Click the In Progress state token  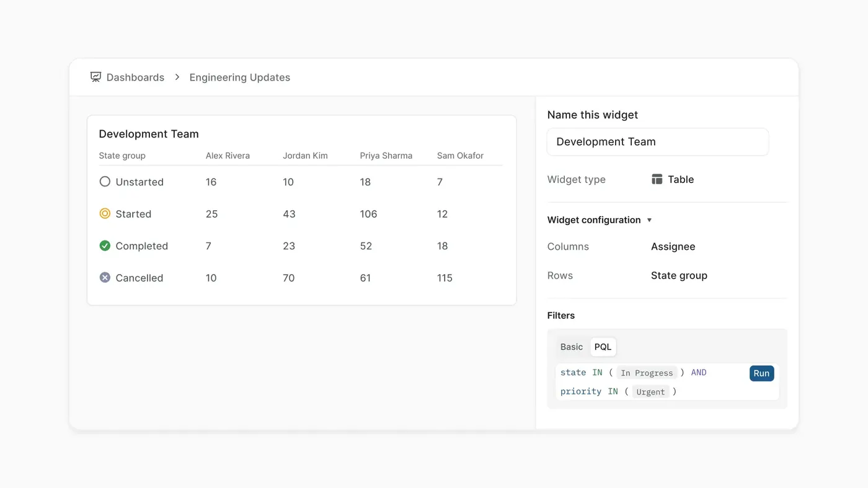[647, 373]
